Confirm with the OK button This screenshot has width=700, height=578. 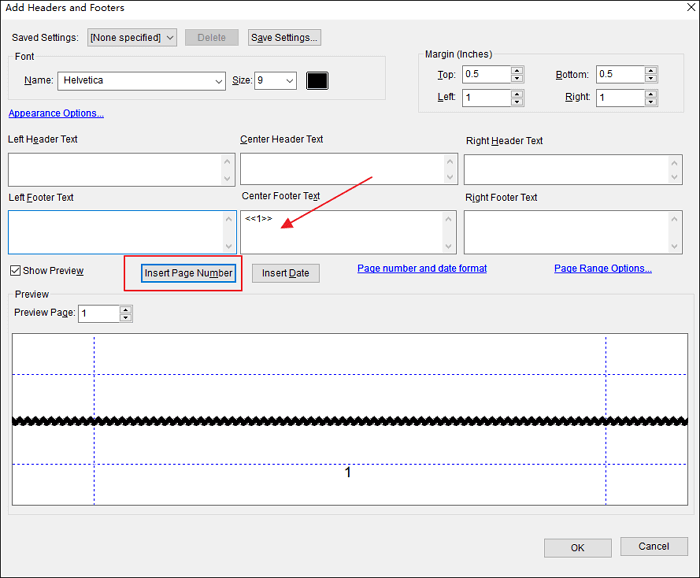[x=577, y=548]
